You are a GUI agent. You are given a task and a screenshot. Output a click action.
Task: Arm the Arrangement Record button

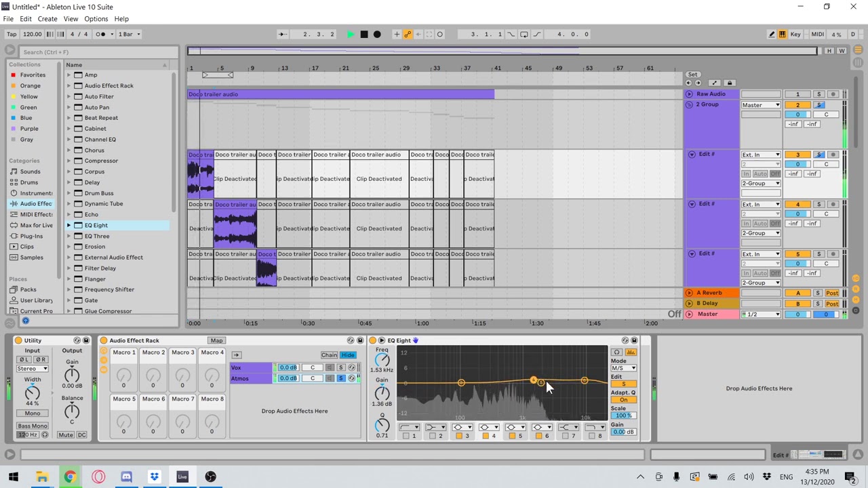tap(377, 34)
